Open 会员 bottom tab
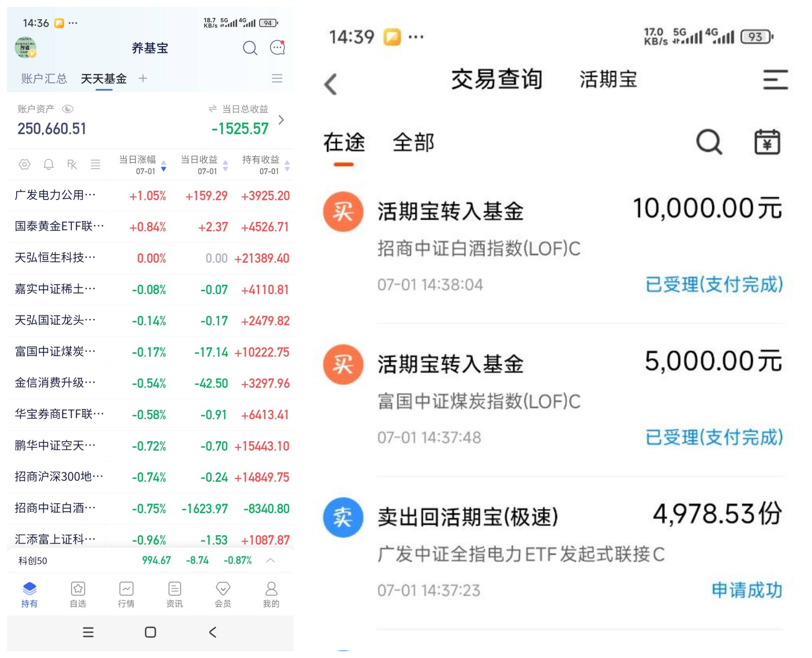 [x=223, y=594]
